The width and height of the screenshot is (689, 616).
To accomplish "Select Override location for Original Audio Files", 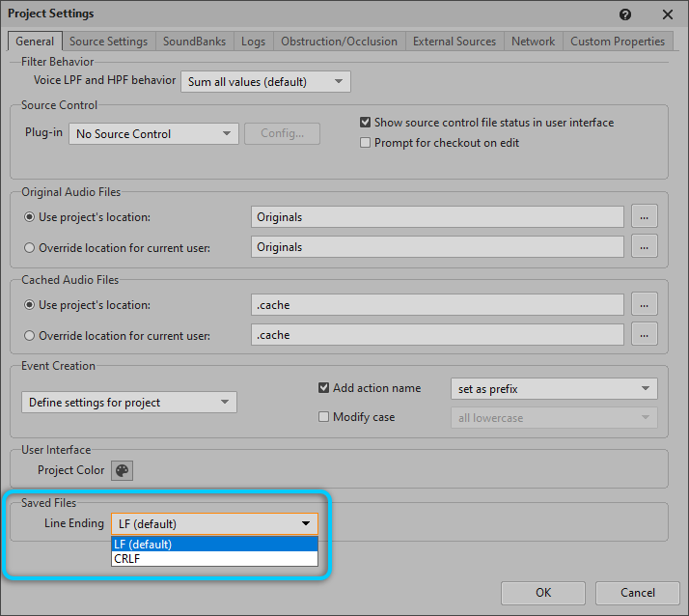I will click(x=30, y=248).
